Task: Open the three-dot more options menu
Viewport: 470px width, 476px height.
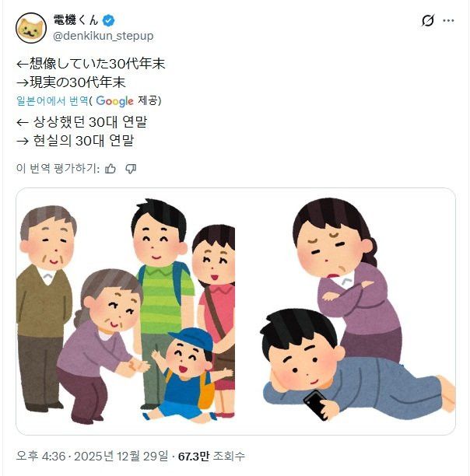Action: tap(448, 21)
